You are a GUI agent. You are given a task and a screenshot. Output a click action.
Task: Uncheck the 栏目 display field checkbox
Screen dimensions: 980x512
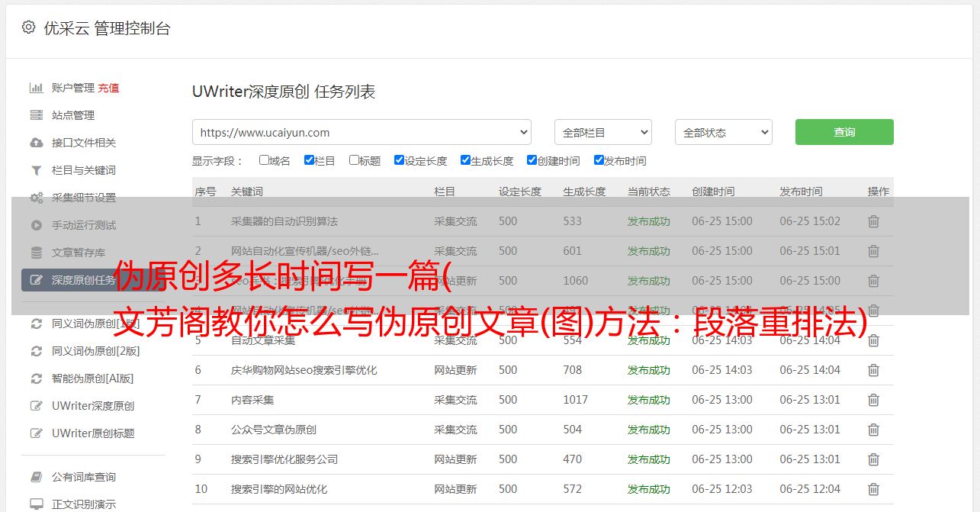(309, 160)
